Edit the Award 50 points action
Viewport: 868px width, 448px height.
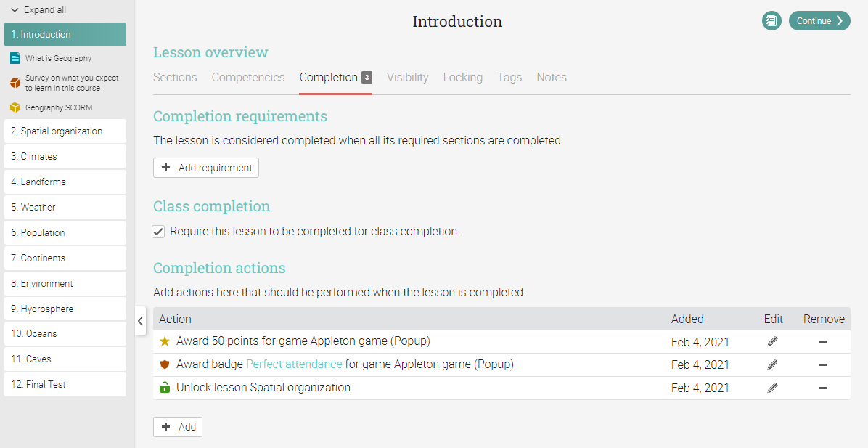[772, 341]
